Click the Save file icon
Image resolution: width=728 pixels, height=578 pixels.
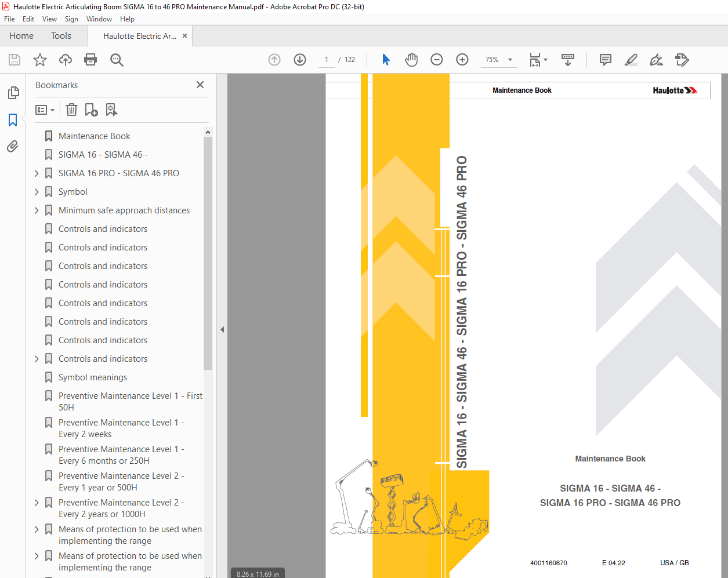[x=15, y=60]
